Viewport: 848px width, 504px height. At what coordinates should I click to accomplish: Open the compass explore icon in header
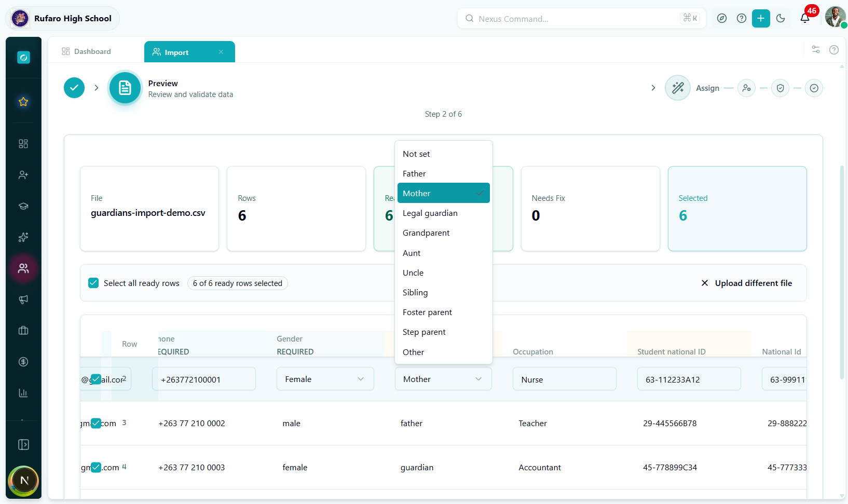pos(722,19)
